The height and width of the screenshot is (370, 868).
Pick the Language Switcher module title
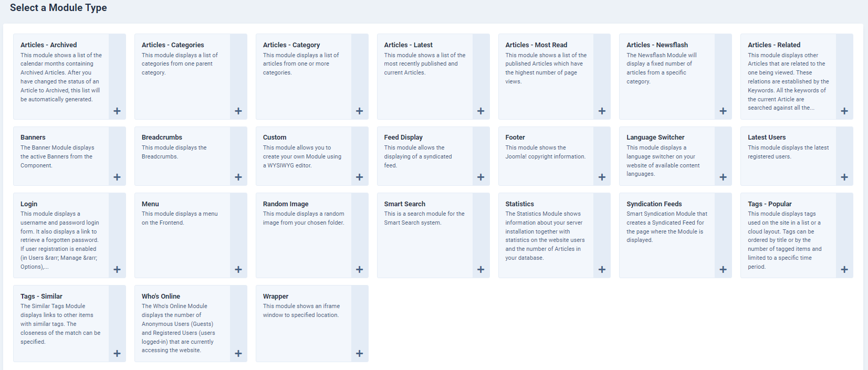point(655,138)
